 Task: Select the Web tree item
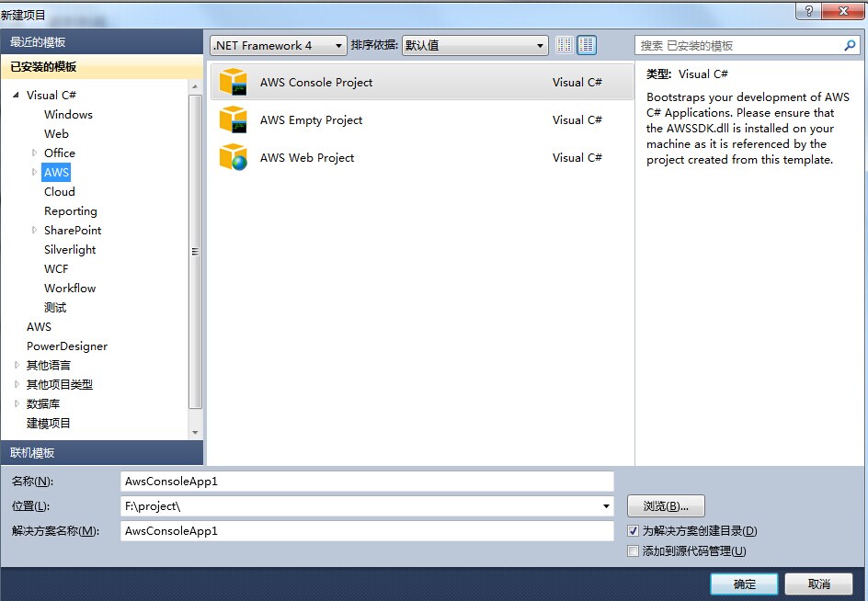(56, 134)
